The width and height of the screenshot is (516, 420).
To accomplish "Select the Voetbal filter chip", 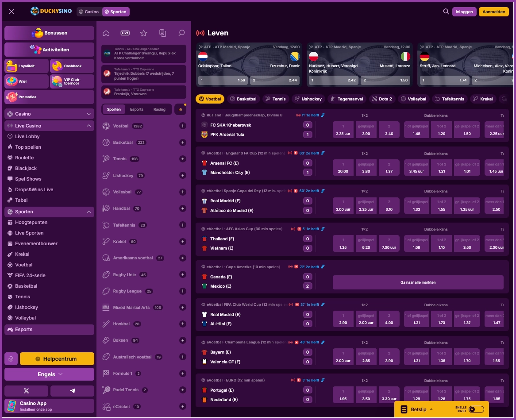I will [x=210, y=99].
